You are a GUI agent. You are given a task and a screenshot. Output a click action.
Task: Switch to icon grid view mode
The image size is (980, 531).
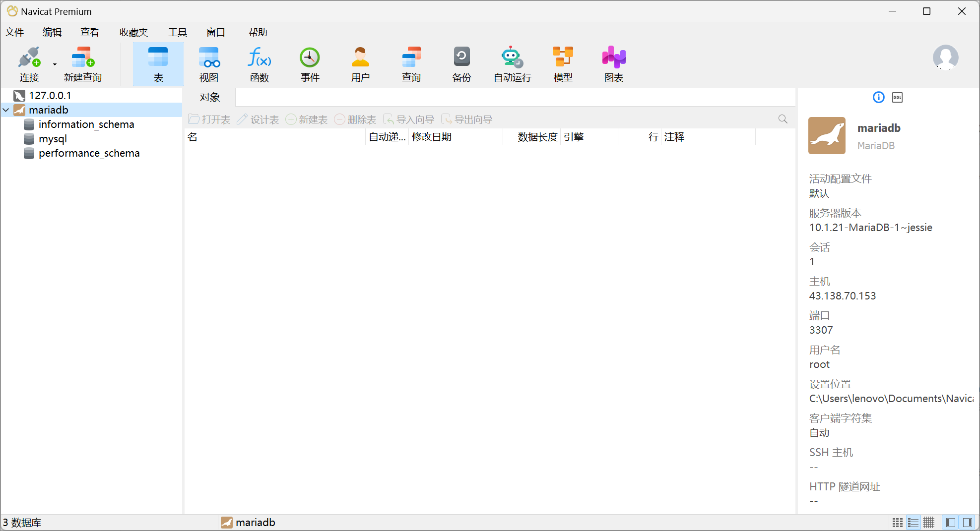pyautogui.click(x=898, y=523)
